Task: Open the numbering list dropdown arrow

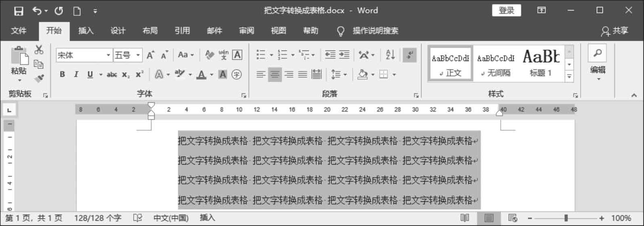Action: pos(293,55)
